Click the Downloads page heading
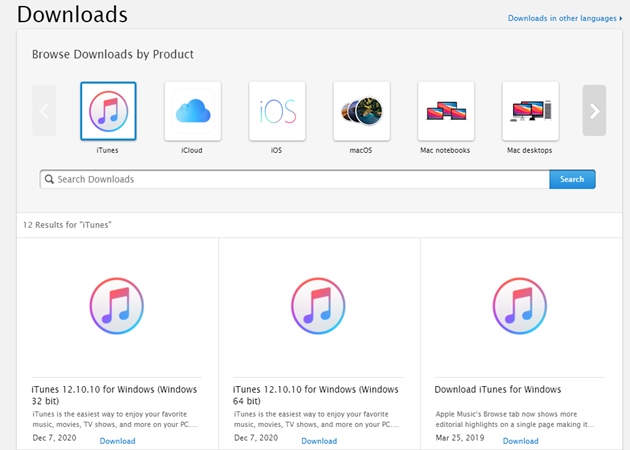 [72, 14]
